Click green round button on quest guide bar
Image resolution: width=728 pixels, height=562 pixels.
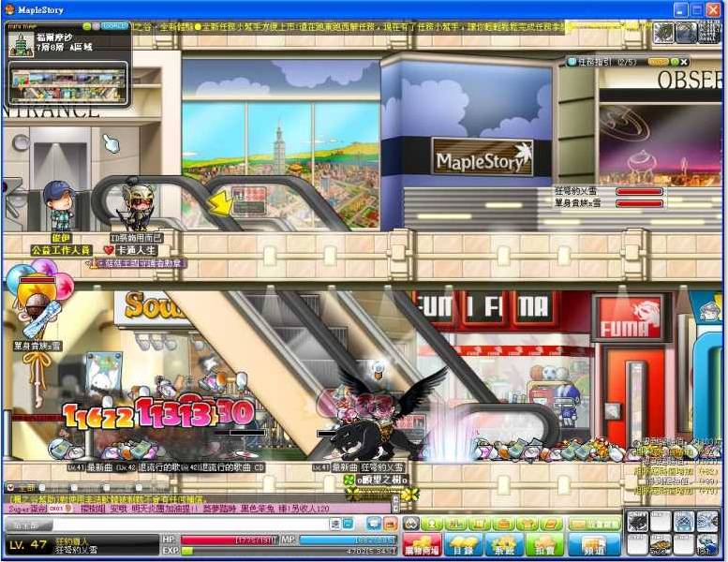tap(676, 61)
